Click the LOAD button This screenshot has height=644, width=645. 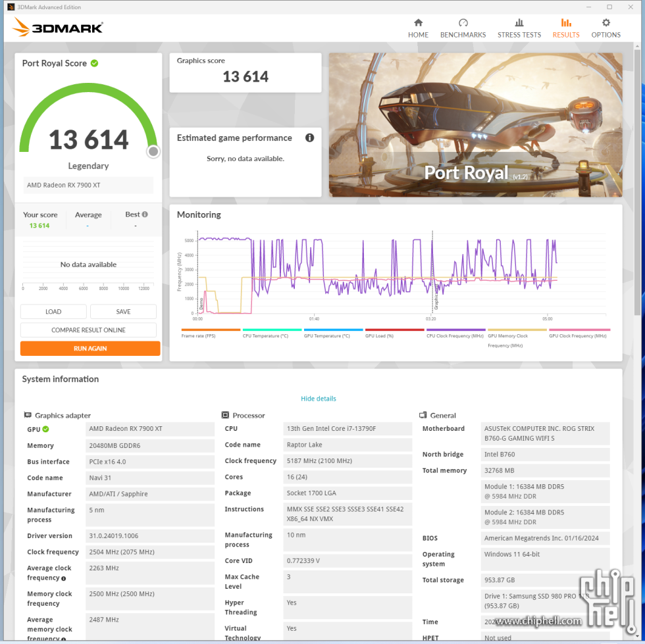(53, 311)
